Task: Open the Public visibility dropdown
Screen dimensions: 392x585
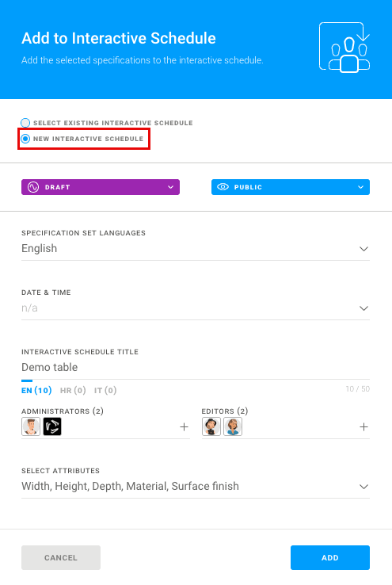Action: point(291,187)
